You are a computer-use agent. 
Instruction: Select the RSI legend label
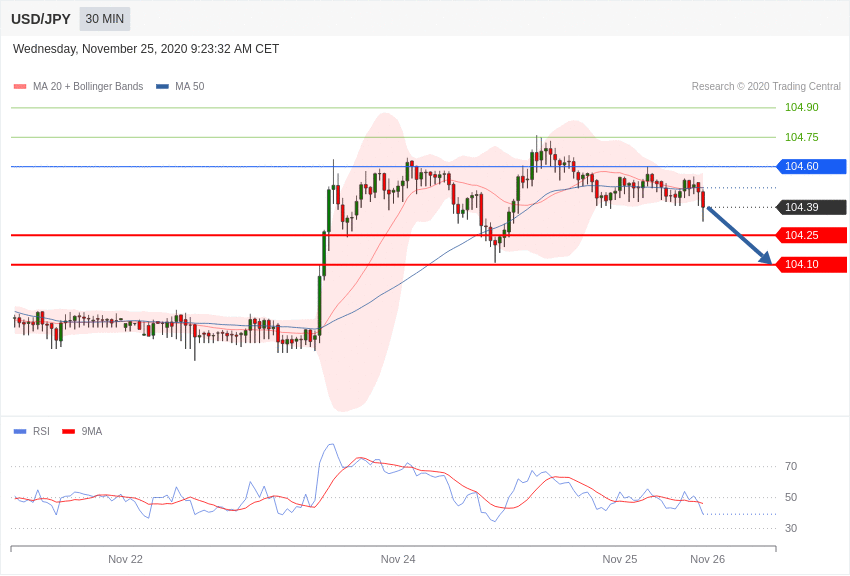point(41,431)
